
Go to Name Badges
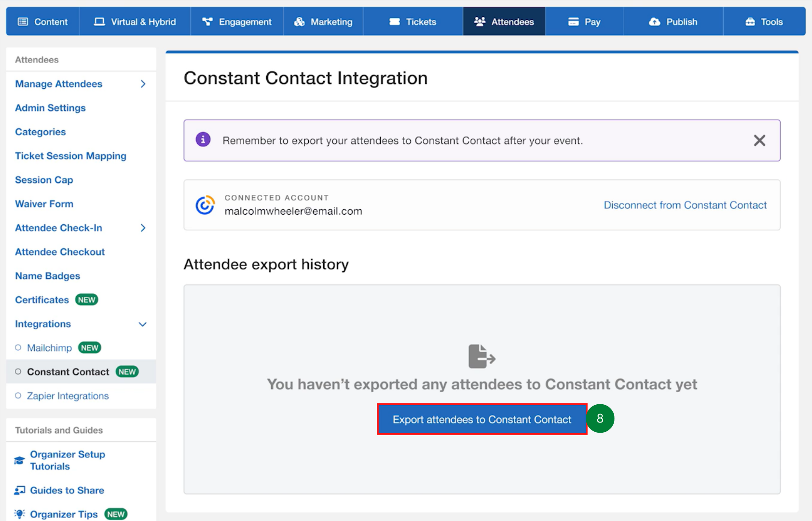48,276
